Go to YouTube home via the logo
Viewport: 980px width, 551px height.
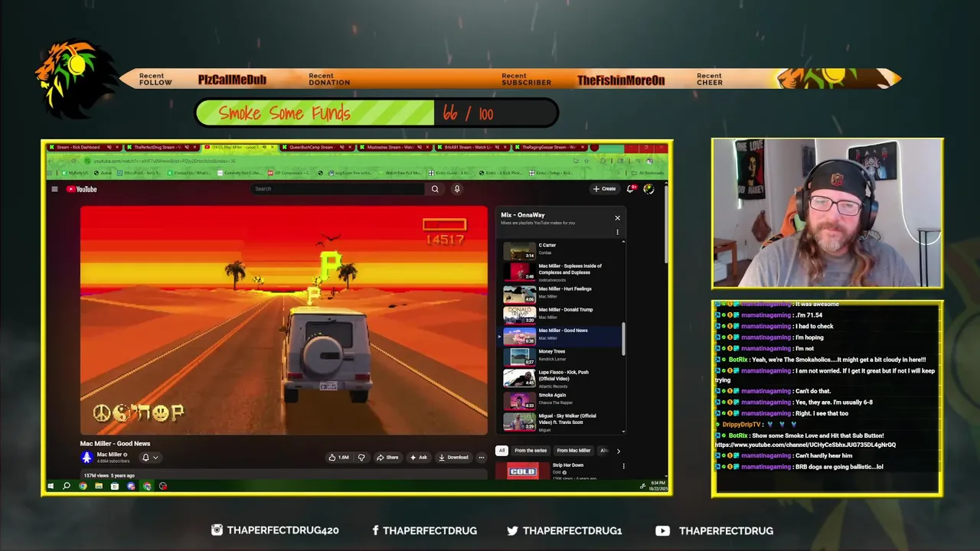(x=81, y=189)
